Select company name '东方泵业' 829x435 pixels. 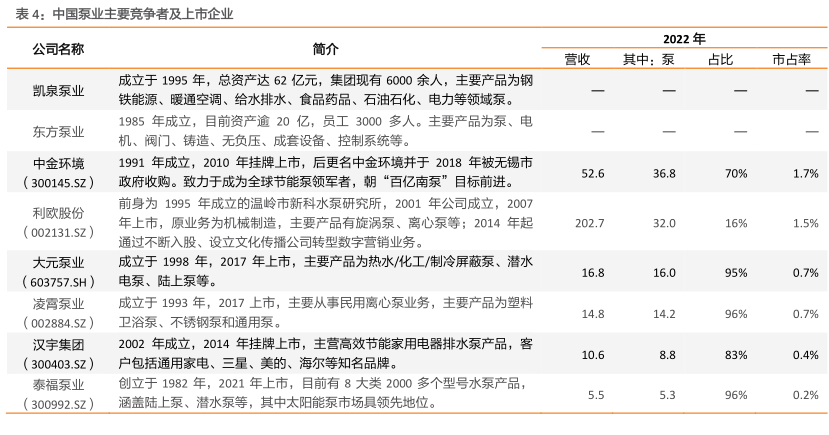[x=58, y=132]
